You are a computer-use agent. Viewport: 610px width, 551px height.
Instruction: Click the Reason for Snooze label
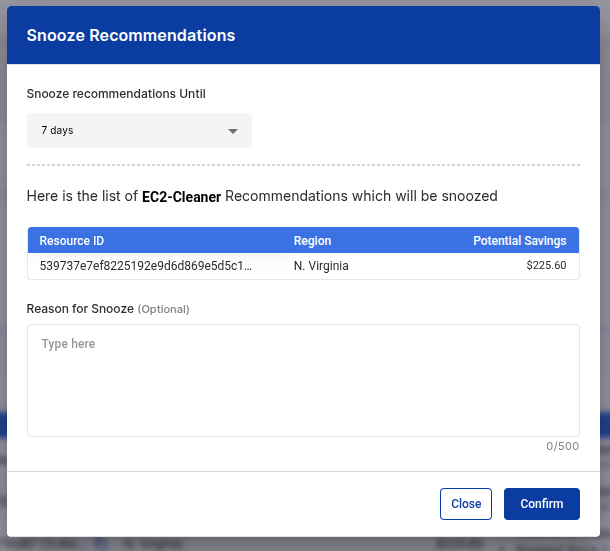pyautogui.click(x=80, y=309)
